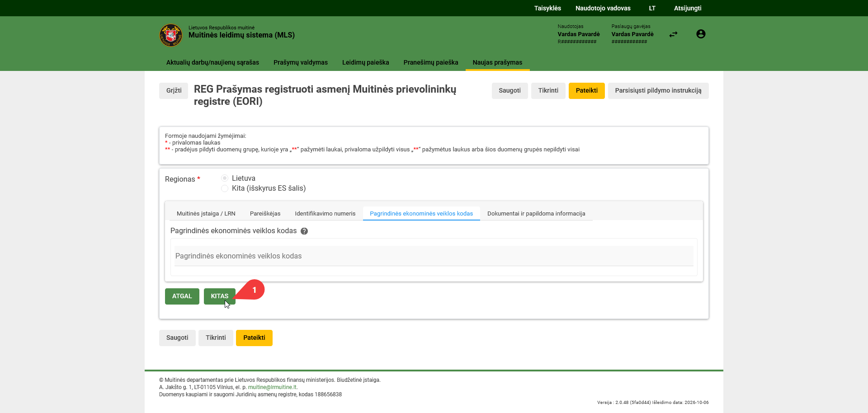Click the Grįžti back button
Viewport: 868px width, 413px height.
pos(174,90)
